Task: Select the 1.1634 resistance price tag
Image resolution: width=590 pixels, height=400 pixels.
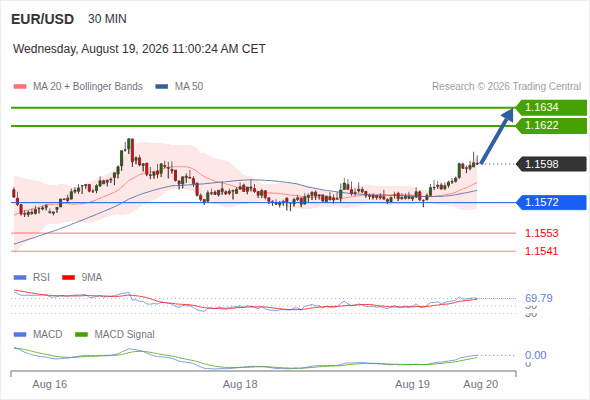Action: tap(551, 108)
